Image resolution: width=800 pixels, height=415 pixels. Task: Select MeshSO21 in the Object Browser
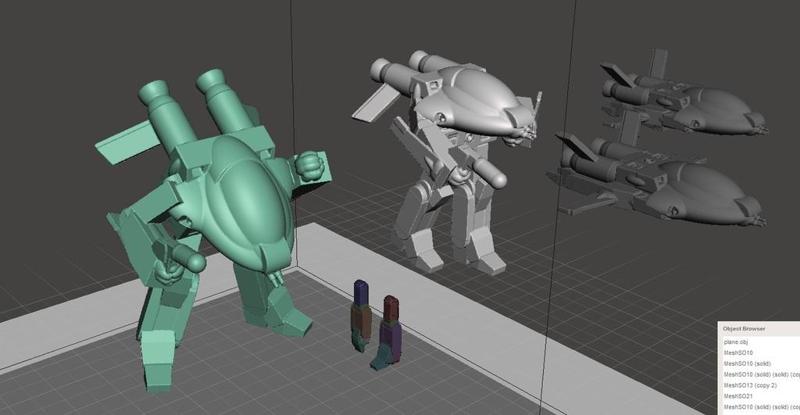[738, 396]
